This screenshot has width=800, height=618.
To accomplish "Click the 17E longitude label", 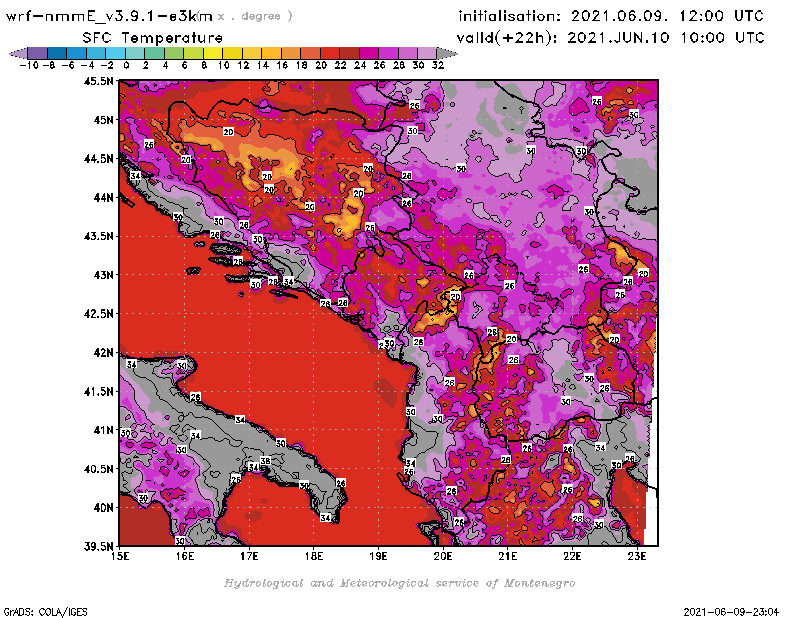I will (x=249, y=556).
